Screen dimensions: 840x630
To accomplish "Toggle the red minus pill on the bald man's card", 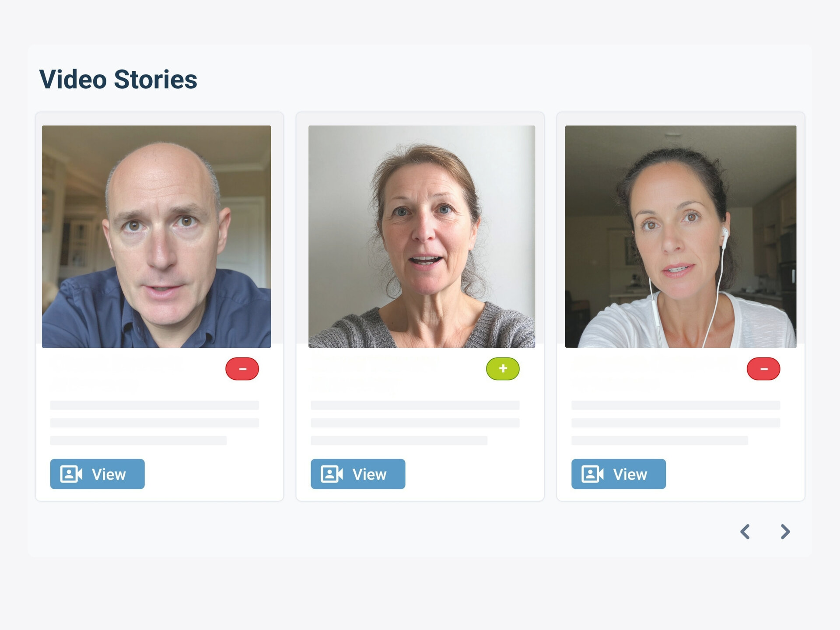I will pyautogui.click(x=242, y=369).
